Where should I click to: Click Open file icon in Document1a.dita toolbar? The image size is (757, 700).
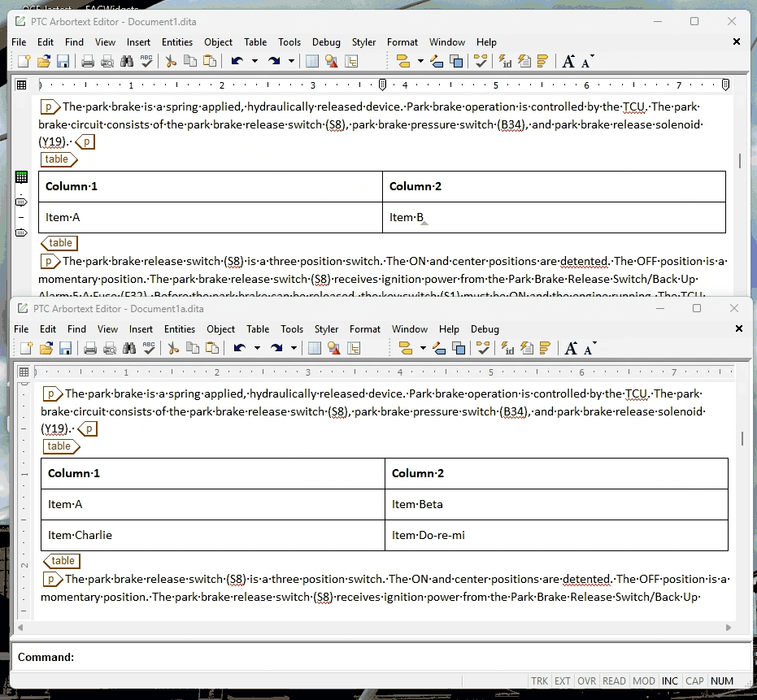(46, 348)
